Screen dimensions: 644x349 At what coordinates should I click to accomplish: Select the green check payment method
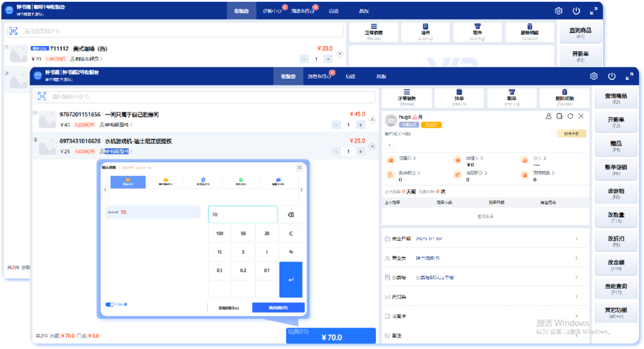(240, 182)
